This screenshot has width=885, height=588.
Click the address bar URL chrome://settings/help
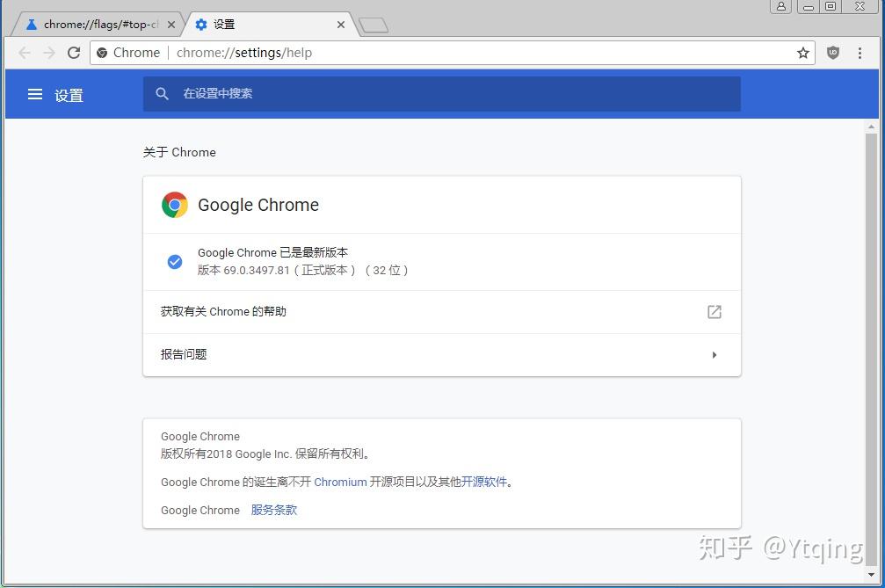pos(243,53)
